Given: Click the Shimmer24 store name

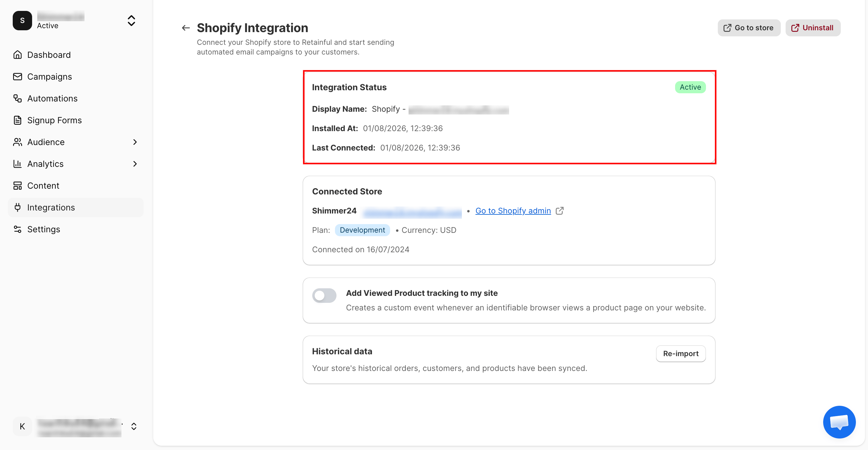Looking at the screenshot, I should (334, 211).
